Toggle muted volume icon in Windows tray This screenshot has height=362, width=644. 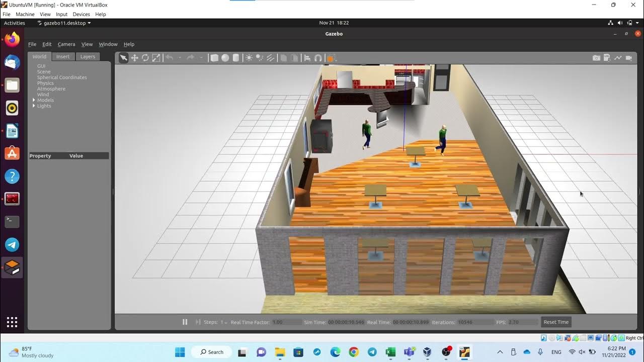[x=582, y=352]
